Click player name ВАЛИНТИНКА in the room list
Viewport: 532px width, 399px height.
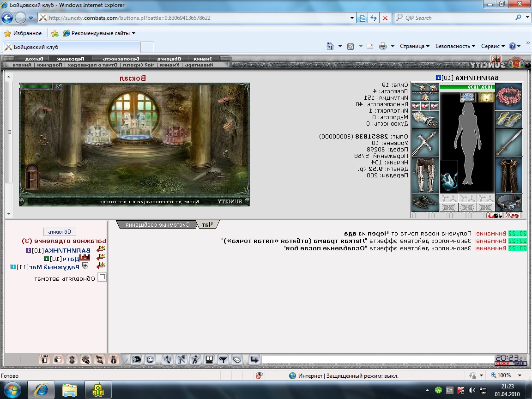coord(67,250)
